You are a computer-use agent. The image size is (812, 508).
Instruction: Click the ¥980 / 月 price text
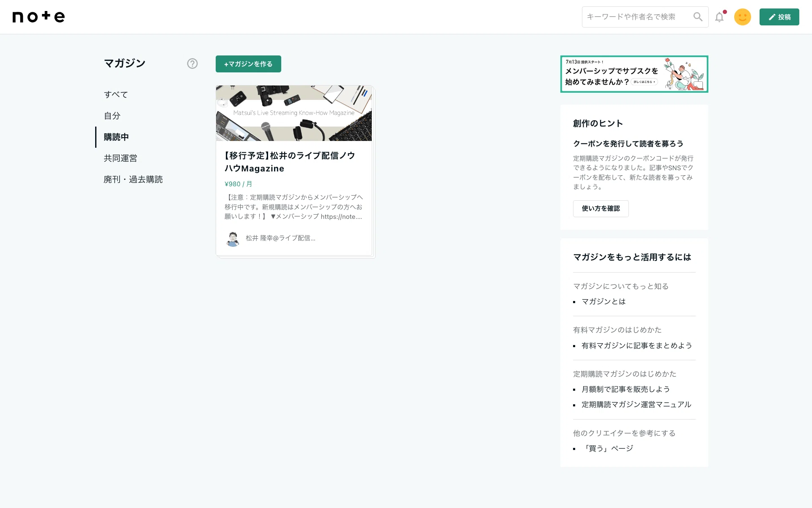tap(238, 184)
